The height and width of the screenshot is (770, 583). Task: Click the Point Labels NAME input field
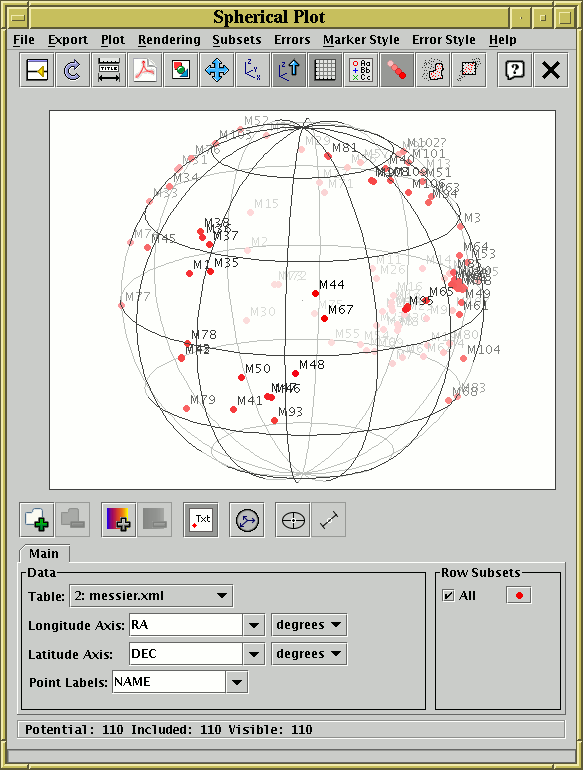point(169,682)
